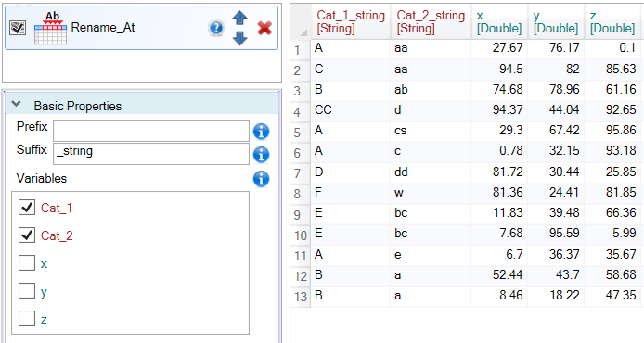Select the Cat_2_string column header
The height and width of the screenshot is (343, 644).
click(x=431, y=21)
